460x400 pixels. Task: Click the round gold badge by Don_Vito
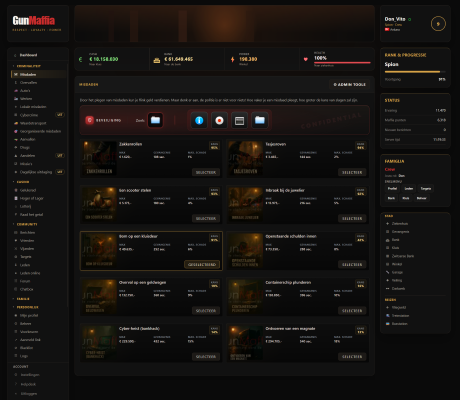[x=438, y=24]
